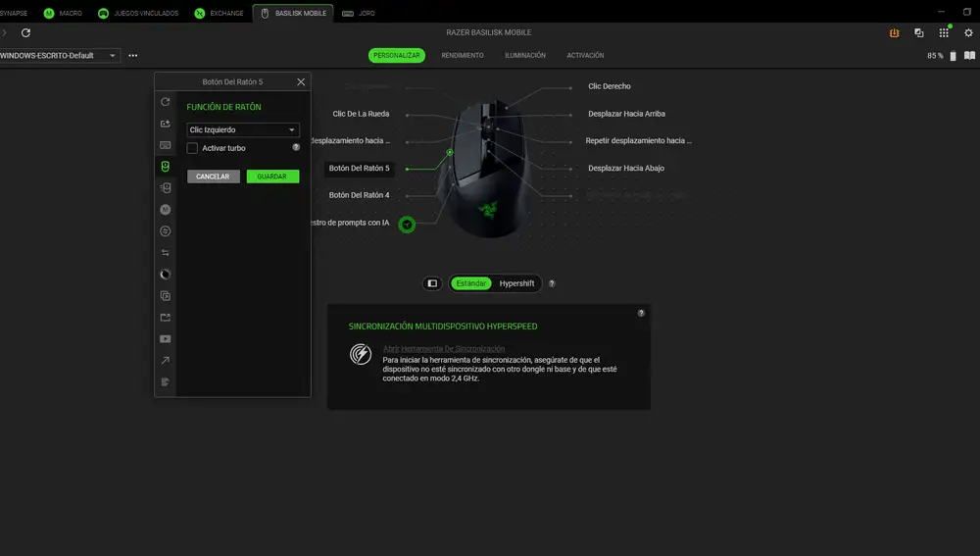Choose the keyboard function icon in sidebar
This screenshot has width=980, height=556.
165,145
